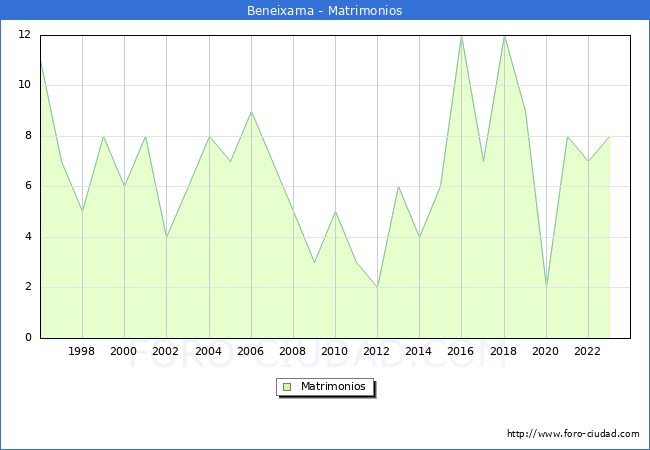Click the 2022 x-axis label
The height and width of the screenshot is (450, 650).
point(588,351)
